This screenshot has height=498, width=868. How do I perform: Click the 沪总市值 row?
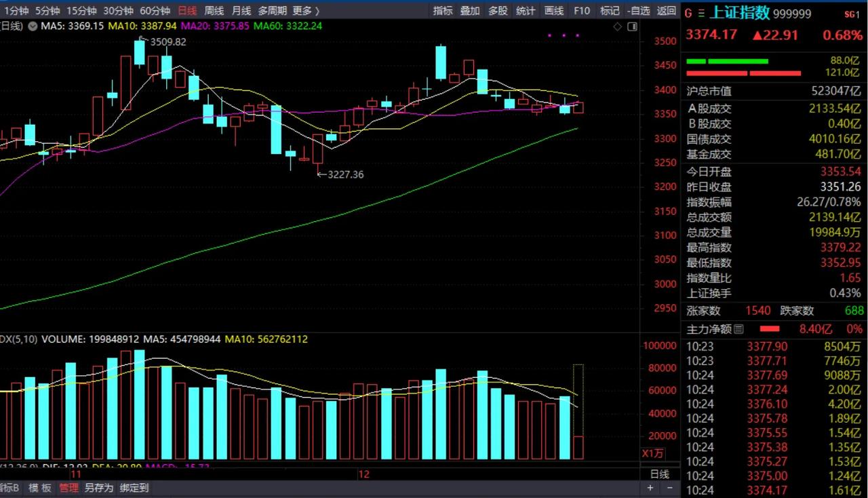[774, 91]
